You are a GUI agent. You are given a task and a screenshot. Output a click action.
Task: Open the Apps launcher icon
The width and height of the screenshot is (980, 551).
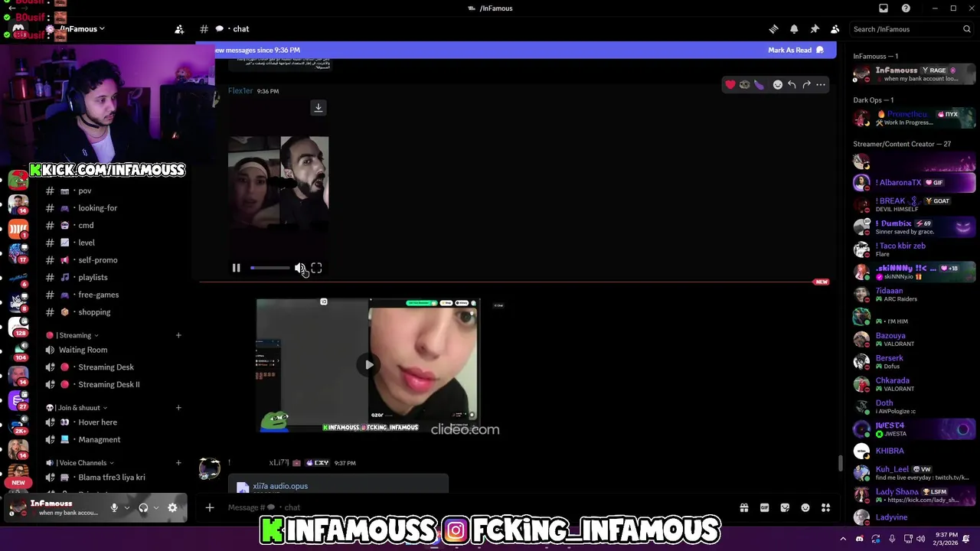pos(825,507)
